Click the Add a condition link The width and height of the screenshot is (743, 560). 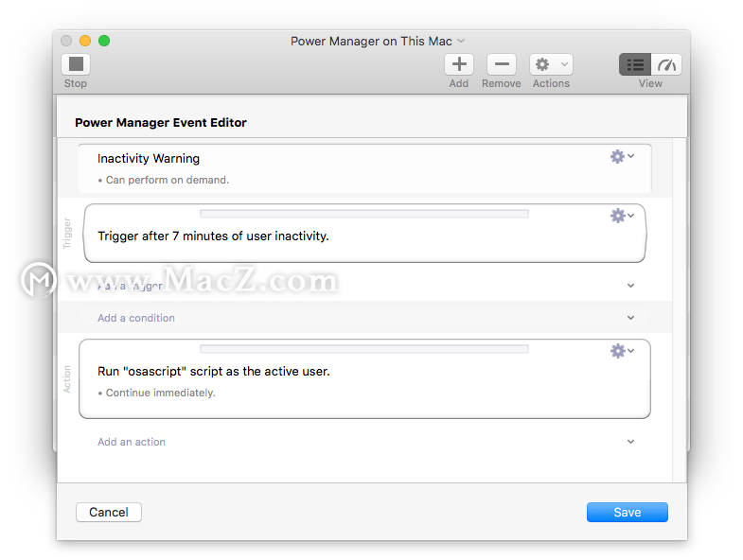(136, 318)
